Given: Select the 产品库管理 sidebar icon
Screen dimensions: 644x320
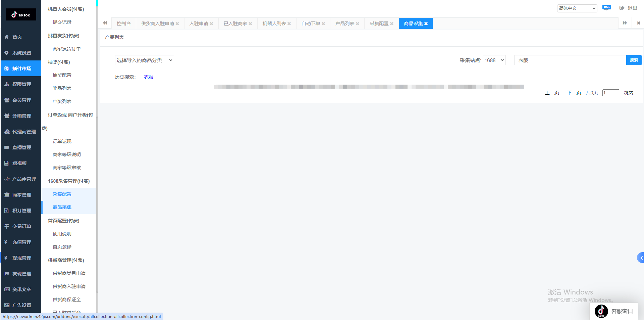Looking at the screenshot, I should [x=21, y=179].
